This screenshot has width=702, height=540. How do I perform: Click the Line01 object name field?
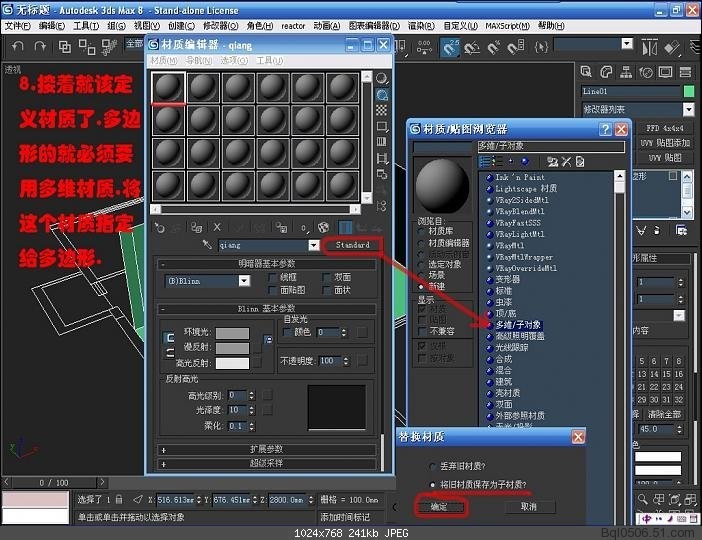click(631, 91)
